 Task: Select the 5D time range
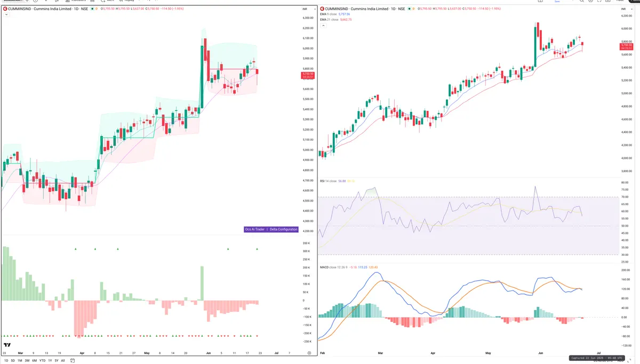13,360
